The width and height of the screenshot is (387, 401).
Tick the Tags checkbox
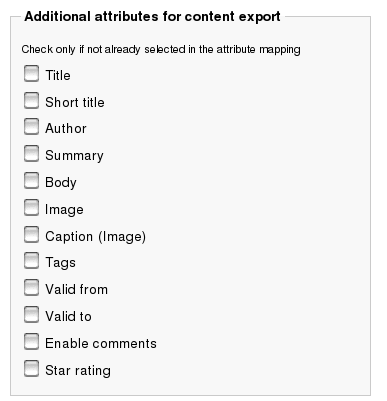[x=31, y=261]
